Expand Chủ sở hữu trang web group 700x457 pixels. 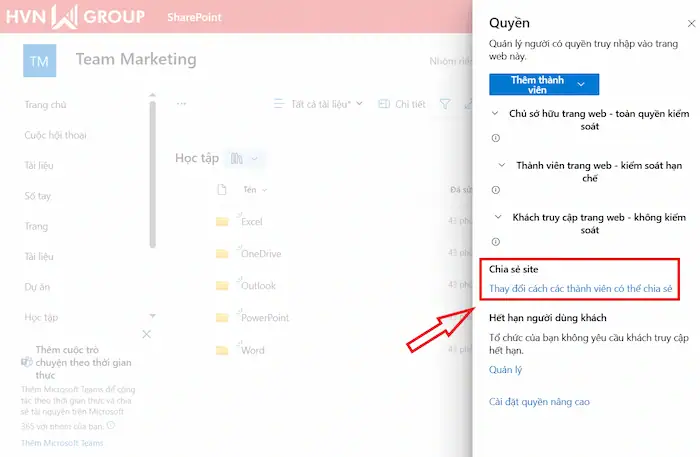(x=494, y=114)
